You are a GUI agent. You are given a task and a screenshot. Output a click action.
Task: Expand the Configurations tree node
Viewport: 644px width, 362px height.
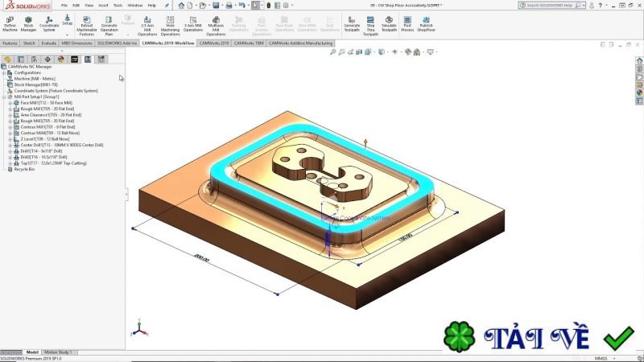click(4, 72)
